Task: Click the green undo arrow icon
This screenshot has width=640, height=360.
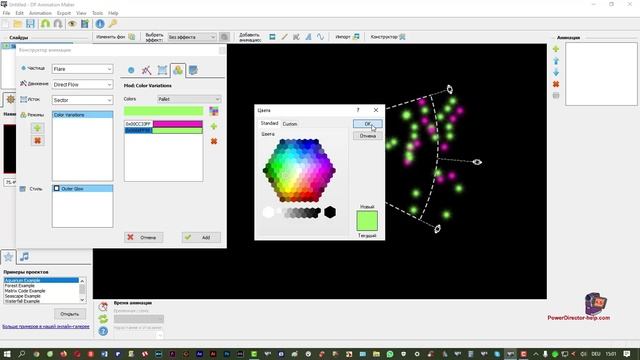Action: pos(45,24)
